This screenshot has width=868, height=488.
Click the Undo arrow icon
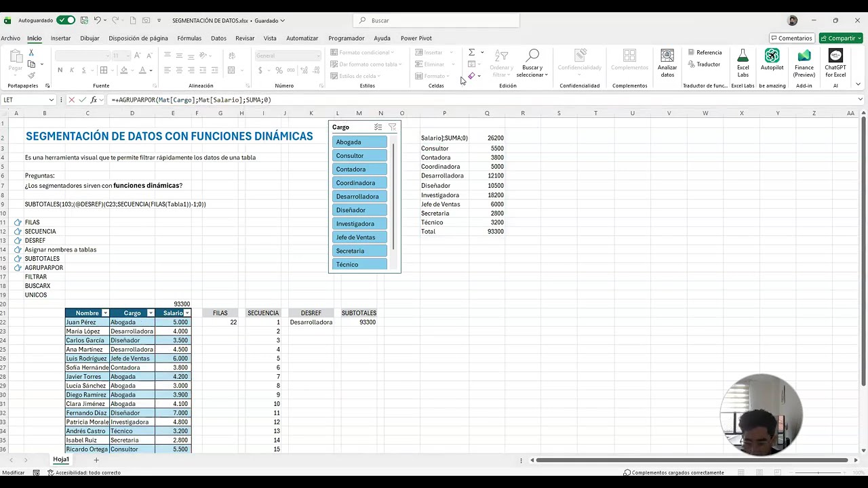pyautogui.click(x=98, y=20)
